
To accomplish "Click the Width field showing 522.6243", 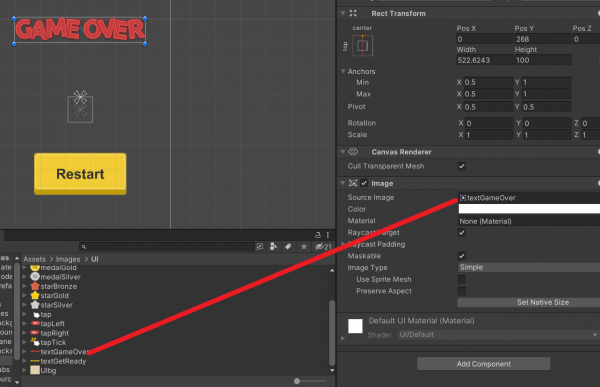I will (485, 60).
